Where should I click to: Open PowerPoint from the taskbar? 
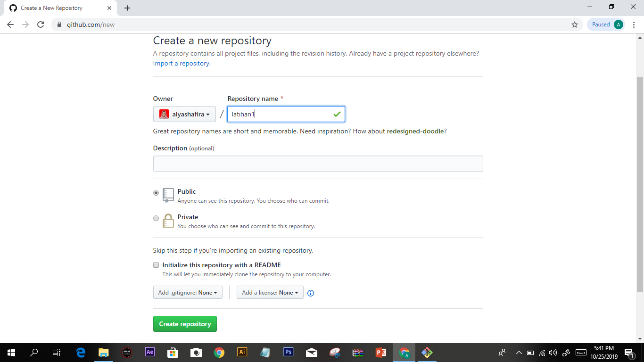[380, 352]
